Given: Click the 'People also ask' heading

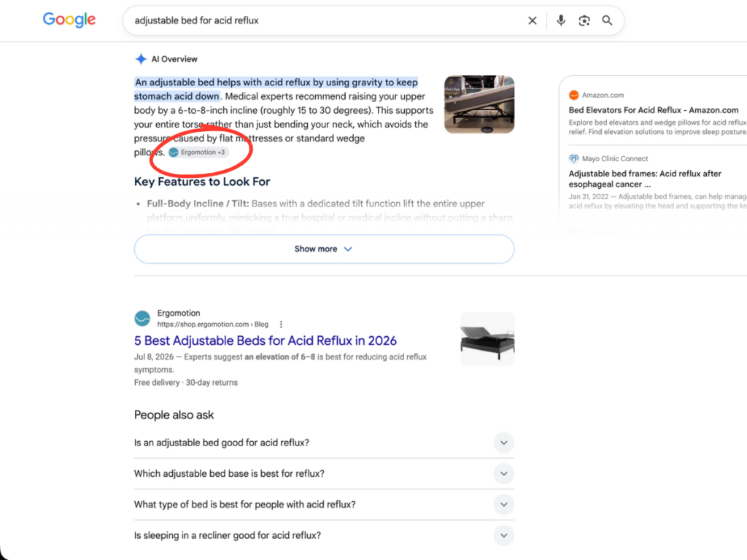Looking at the screenshot, I should [x=174, y=415].
